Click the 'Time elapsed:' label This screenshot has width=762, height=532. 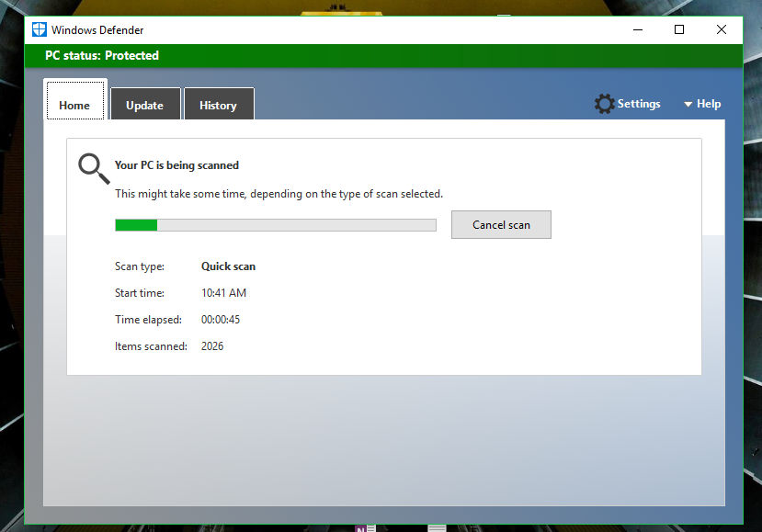click(x=148, y=320)
